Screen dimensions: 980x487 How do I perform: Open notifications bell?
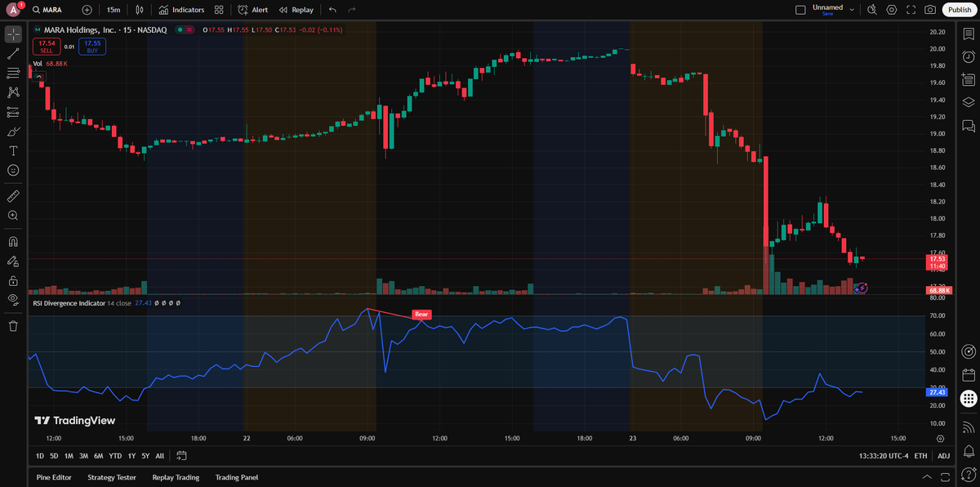969,450
